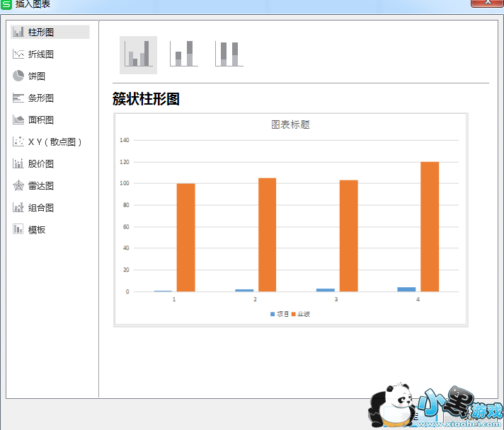Screen dimensions: 504x430
Task: Click the green WPS icon in title bar
Action: click(6, 4)
